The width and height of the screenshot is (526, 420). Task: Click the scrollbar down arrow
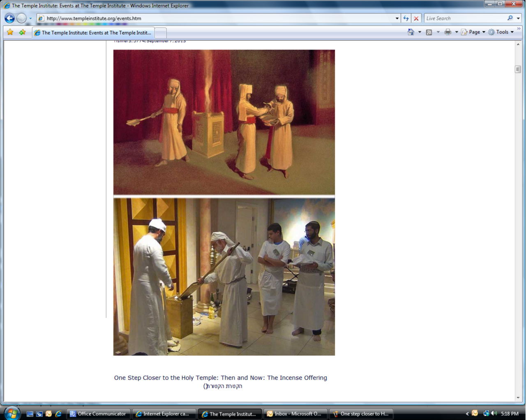point(518,398)
